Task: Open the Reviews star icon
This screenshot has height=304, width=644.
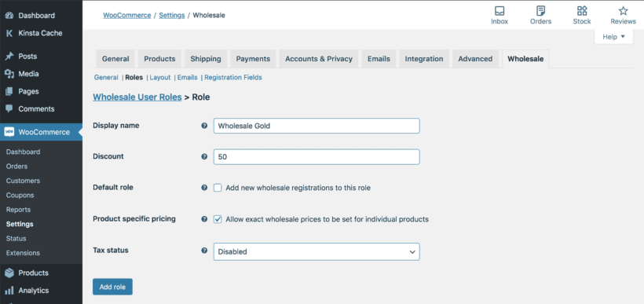Action: [623, 11]
